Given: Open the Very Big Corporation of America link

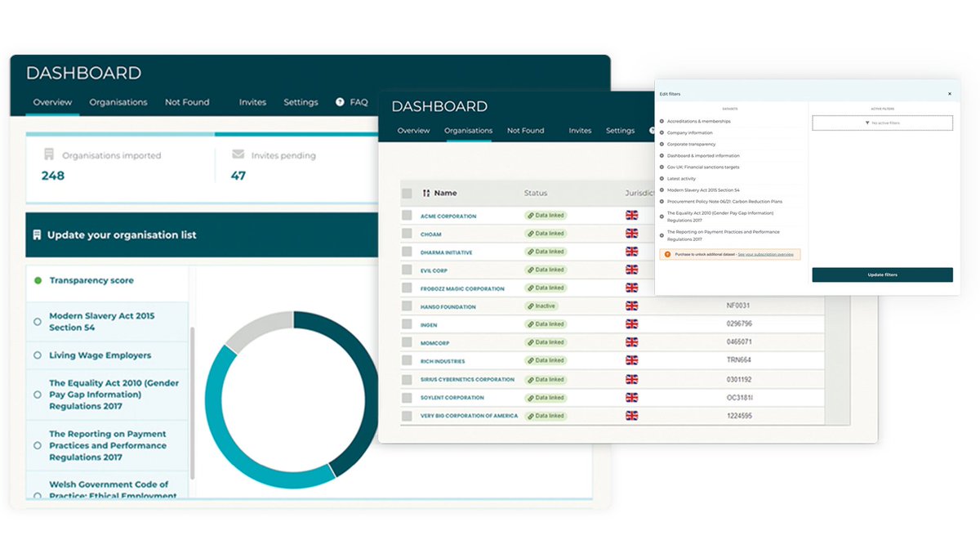Looking at the screenshot, I should click(x=470, y=417).
